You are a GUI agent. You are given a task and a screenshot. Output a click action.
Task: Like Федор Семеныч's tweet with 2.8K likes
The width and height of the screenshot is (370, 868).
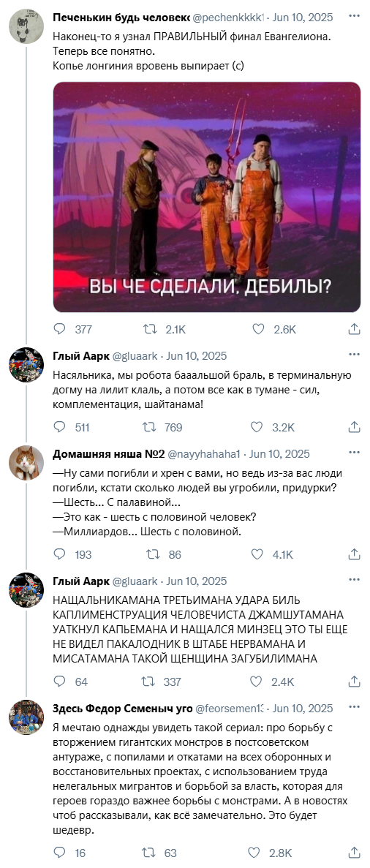(x=254, y=853)
